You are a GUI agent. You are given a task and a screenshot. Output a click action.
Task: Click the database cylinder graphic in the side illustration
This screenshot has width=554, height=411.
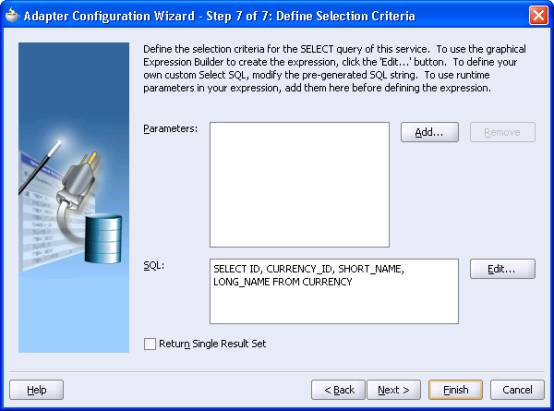click(x=104, y=239)
